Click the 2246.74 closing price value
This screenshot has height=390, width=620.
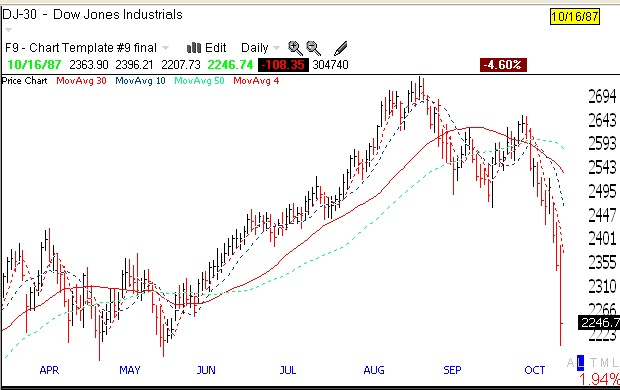[230, 64]
